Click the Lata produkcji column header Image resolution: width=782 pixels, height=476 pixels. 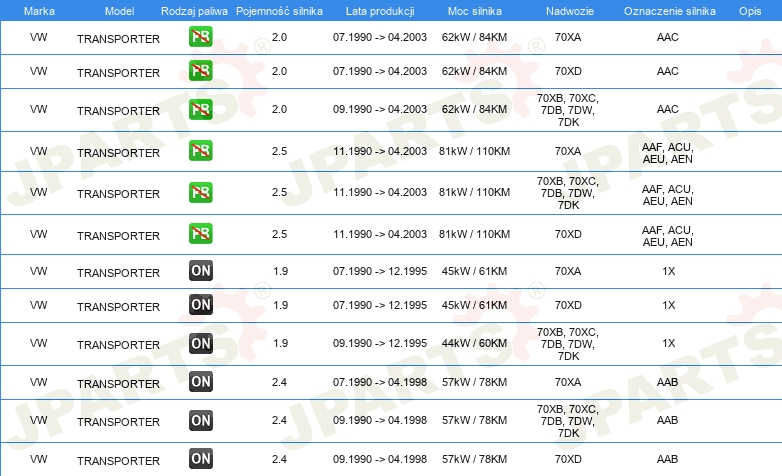click(380, 11)
